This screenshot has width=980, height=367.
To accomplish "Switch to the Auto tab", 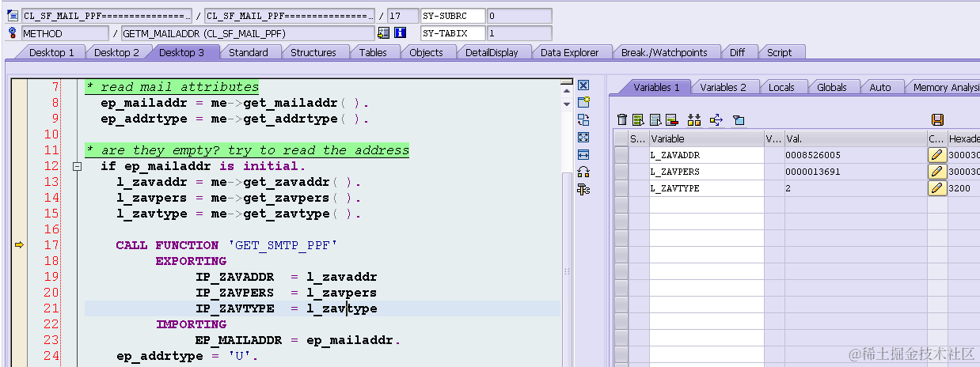I will [879, 87].
